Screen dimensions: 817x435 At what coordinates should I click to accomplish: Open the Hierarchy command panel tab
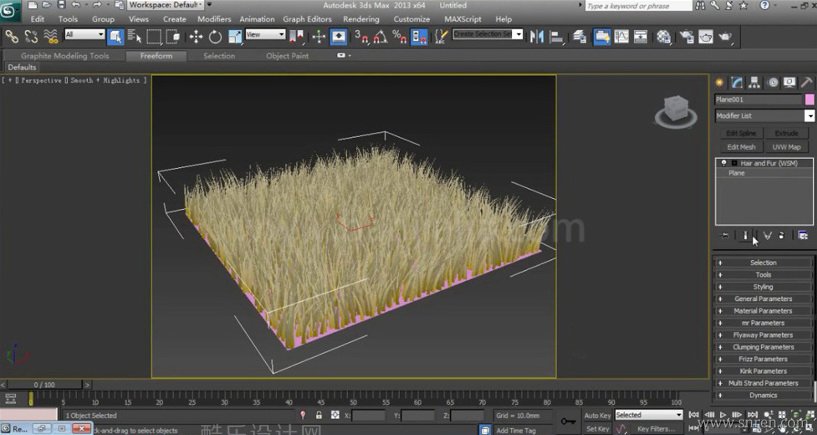(x=755, y=82)
